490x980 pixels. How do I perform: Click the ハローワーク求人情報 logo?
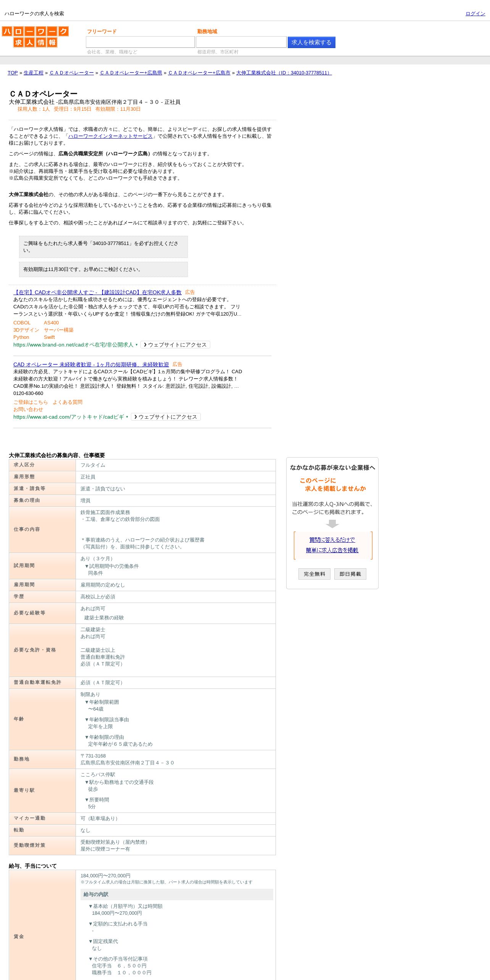(x=35, y=37)
